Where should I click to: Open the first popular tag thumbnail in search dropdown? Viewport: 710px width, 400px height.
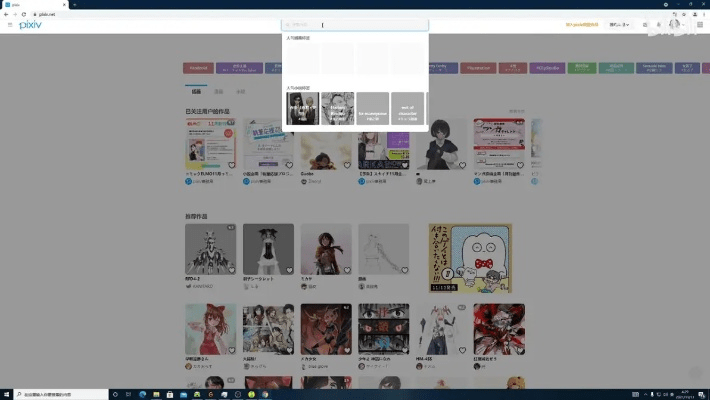click(302, 108)
